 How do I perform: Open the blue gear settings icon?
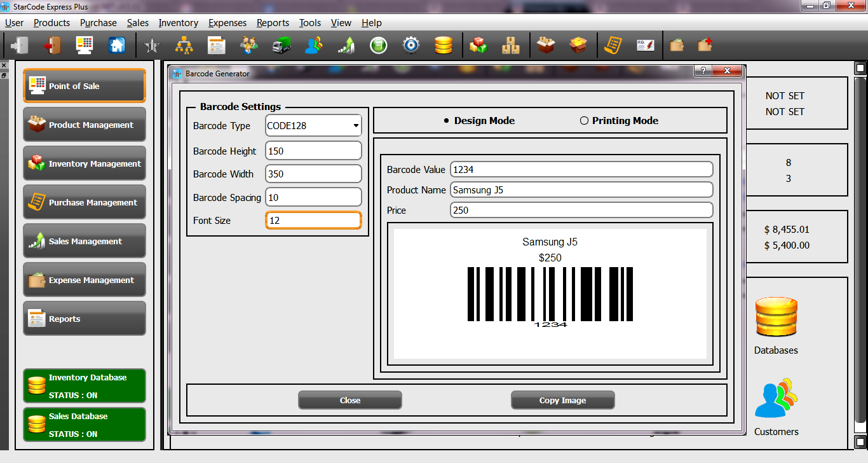coord(411,45)
